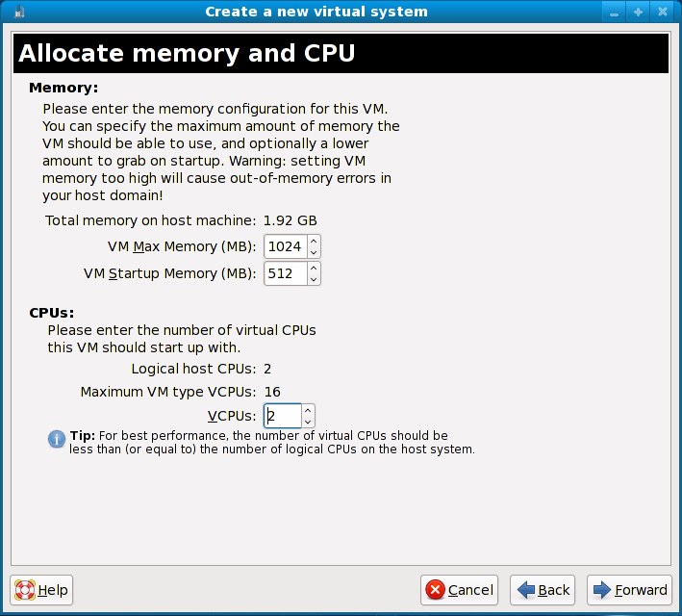The height and width of the screenshot is (616, 682).
Task: Open Help with the lifebuoy button
Action: 41,590
